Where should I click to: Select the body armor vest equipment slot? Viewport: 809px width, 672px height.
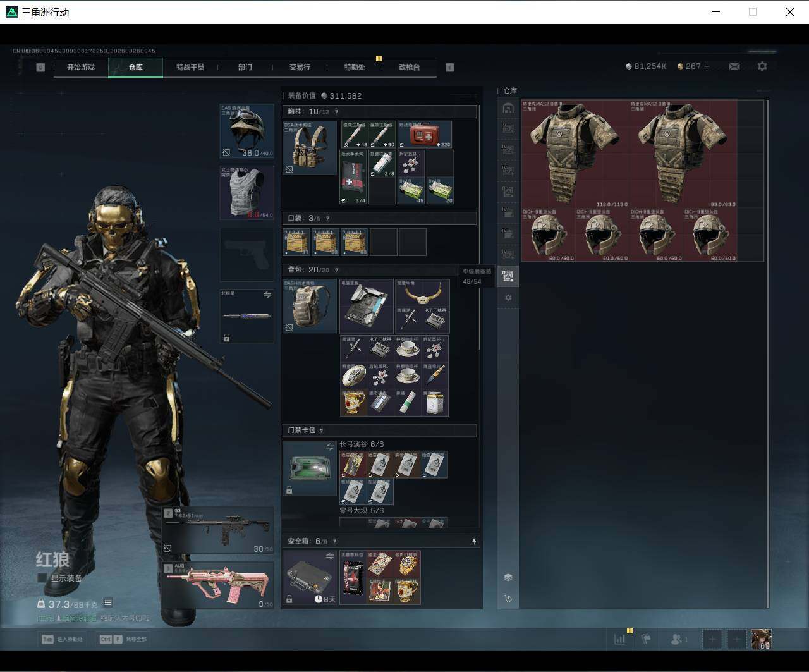(x=246, y=193)
